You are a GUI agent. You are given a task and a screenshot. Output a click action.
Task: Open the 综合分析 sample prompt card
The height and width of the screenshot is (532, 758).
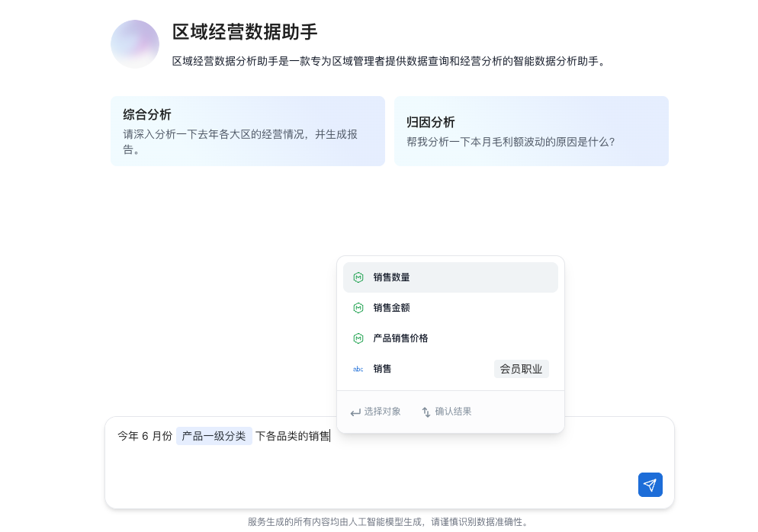[x=247, y=131]
